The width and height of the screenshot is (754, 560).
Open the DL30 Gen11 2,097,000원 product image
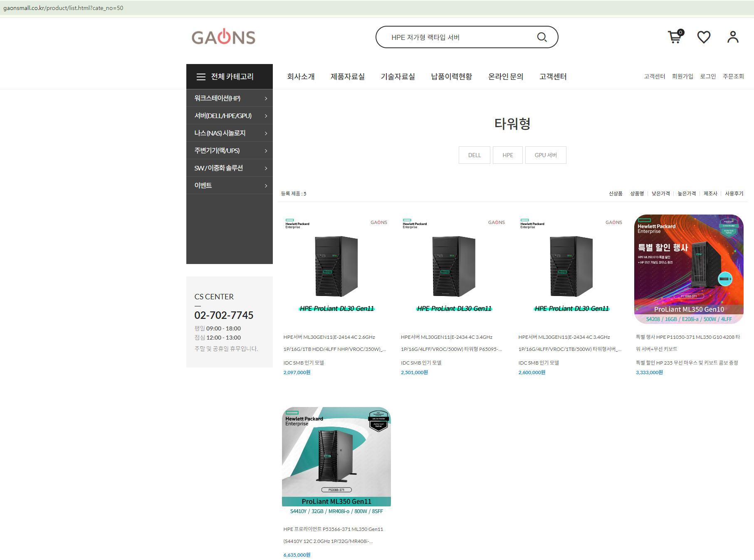pos(336,269)
